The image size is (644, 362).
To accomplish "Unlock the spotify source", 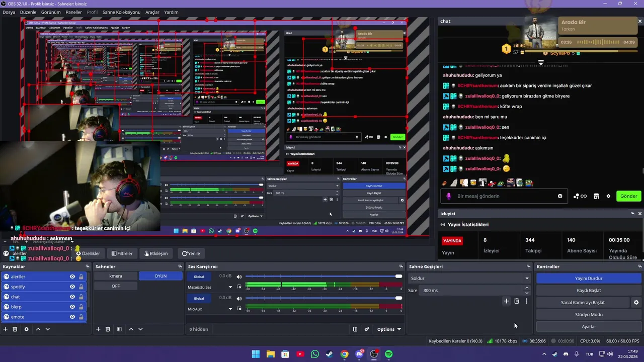I will tap(80, 287).
